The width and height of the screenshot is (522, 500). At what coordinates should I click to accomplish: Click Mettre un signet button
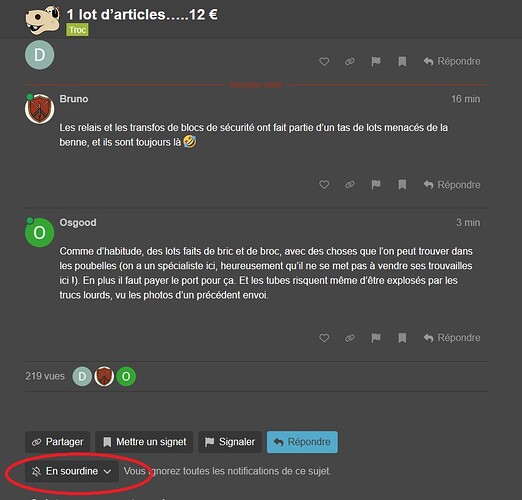(144, 442)
